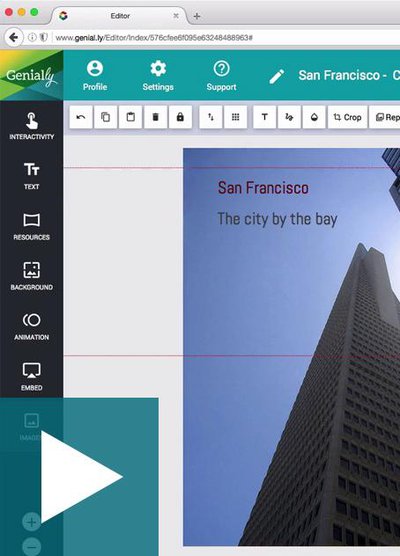This screenshot has width=400, height=556.
Task: Toggle the grid icon in toolbar
Action: (236, 117)
